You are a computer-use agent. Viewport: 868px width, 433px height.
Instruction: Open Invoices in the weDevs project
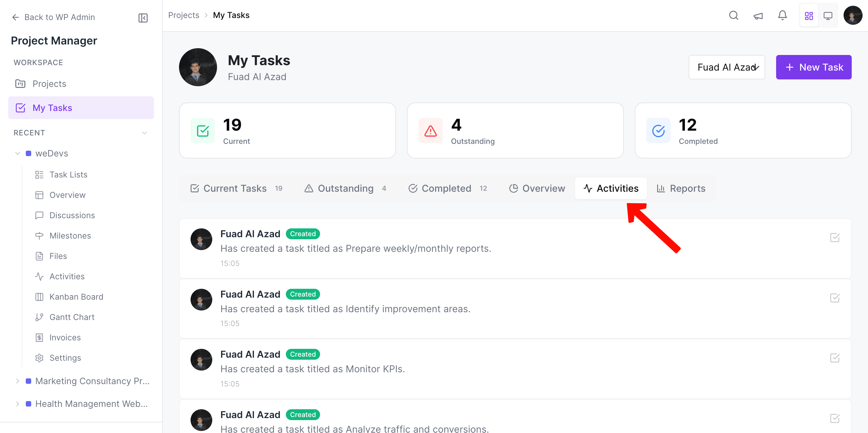pyautogui.click(x=65, y=337)
